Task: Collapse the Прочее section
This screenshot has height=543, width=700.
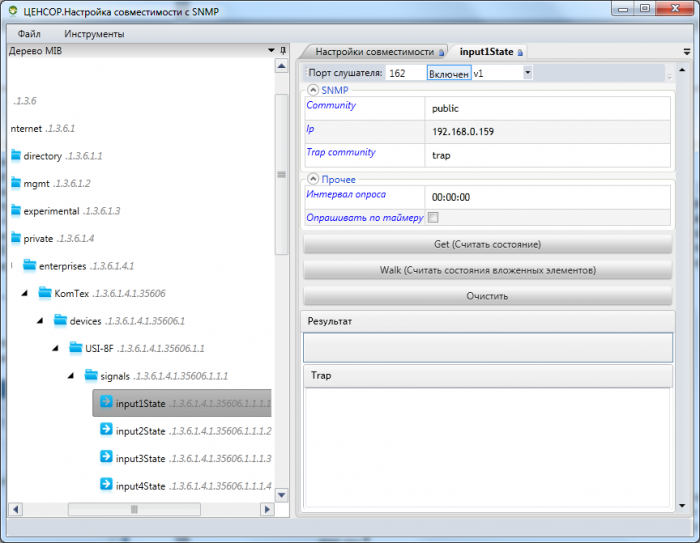Action: pos(313,179)
